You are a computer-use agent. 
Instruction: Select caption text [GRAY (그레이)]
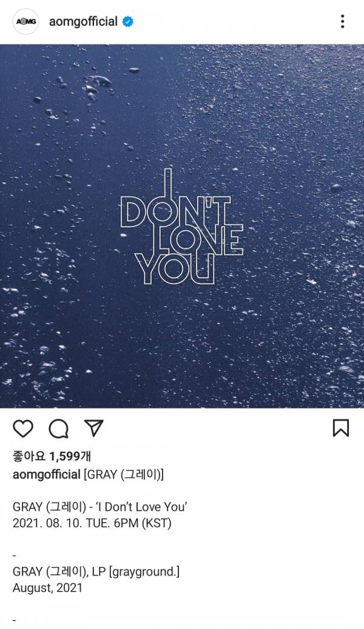coord(124,475)
